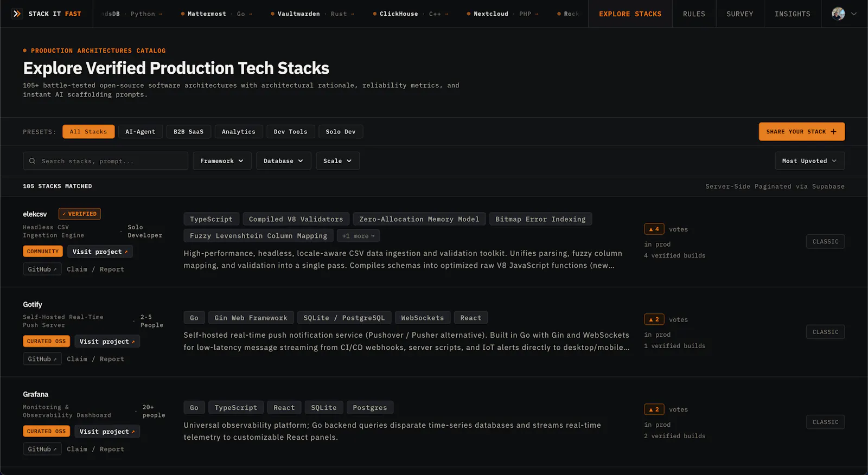This screenshot has width=868, height=475.
Task: Click the 105 Stacks Matched label
Action: coord(58,186)
